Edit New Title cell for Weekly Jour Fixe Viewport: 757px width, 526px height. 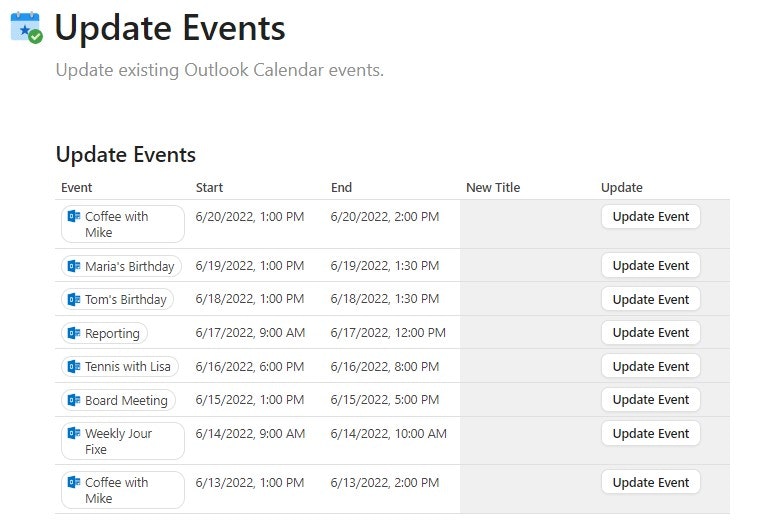coord(526,441)
